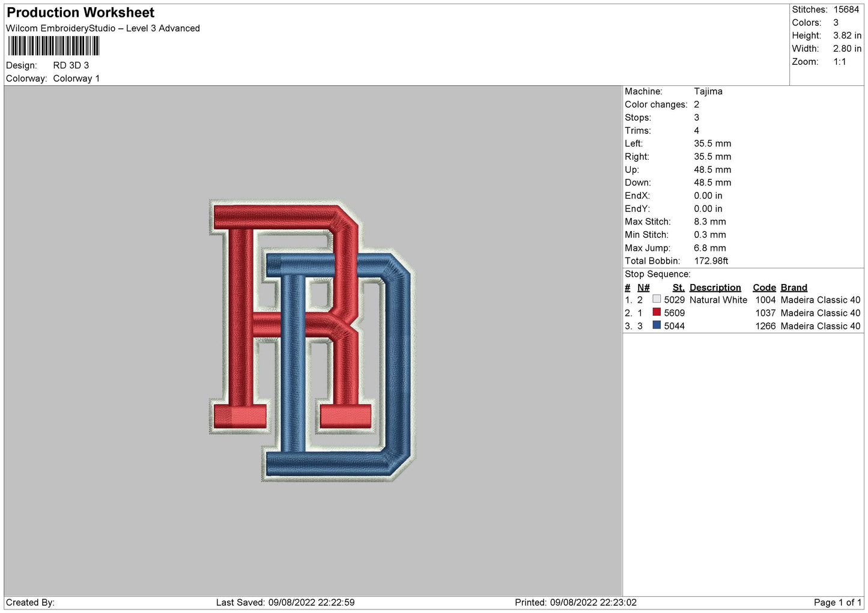Click the red 5609 thread swatch
The image size is (868, 613).
pos(657,312)
